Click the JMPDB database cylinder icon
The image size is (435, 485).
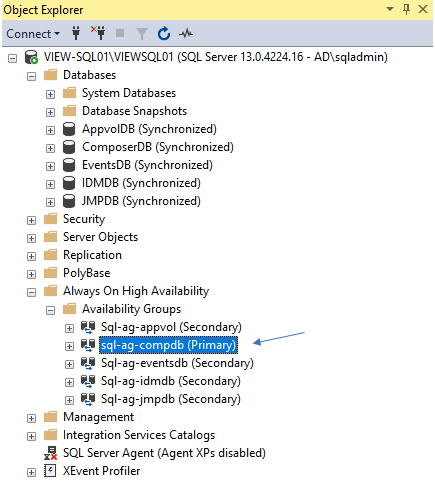click(69, 201)
